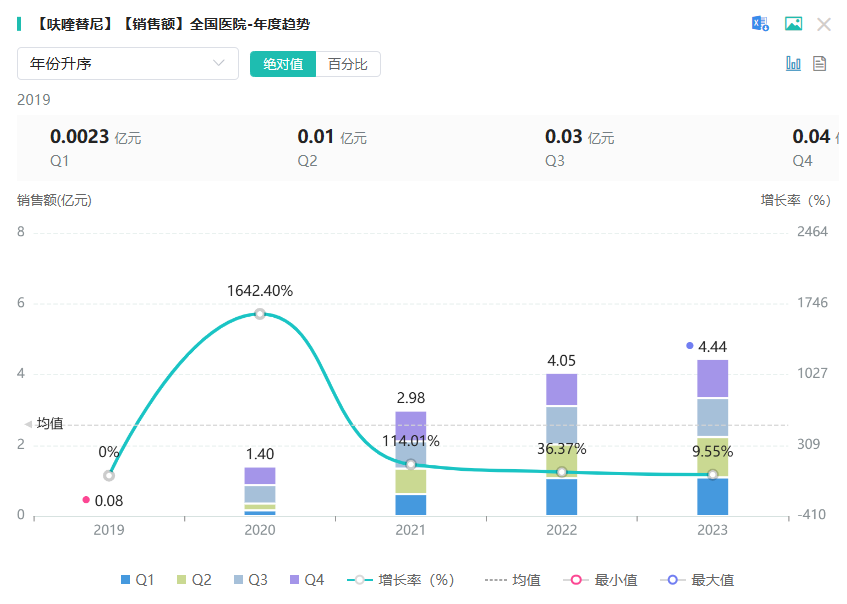Switch to data table view

820,64
